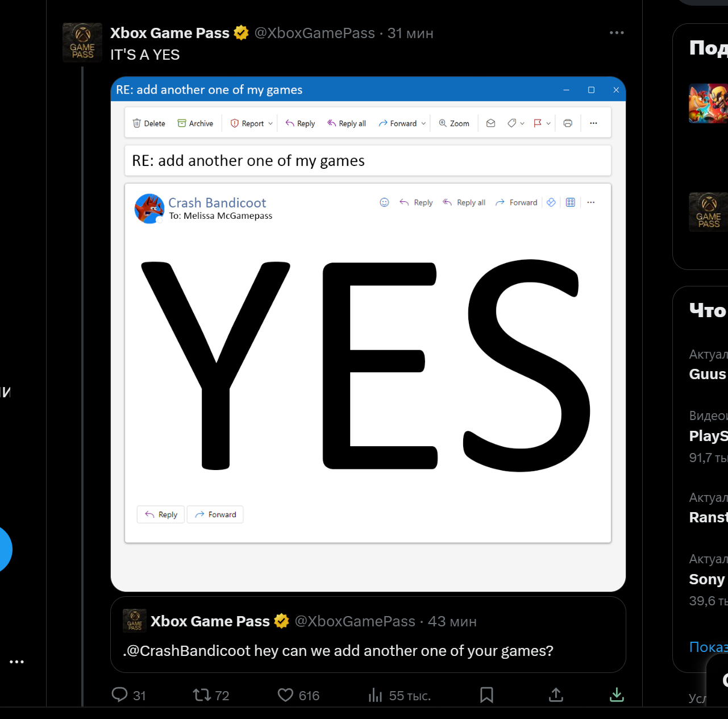This screenshot has height=719, width=728.
Task: Open the tweet's three-dot more menu
Action: click(x=617, y=33)
